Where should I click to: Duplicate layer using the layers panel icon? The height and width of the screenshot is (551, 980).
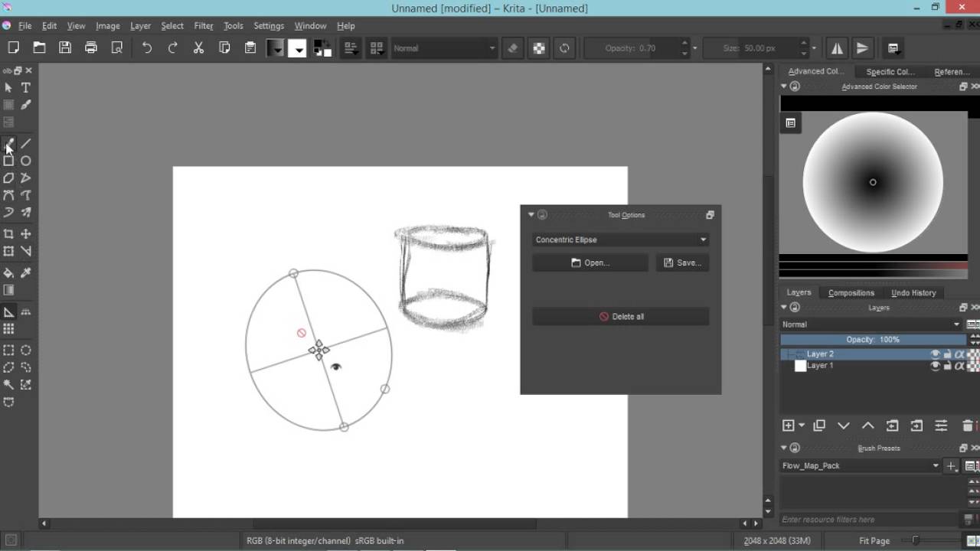[818, 425]
